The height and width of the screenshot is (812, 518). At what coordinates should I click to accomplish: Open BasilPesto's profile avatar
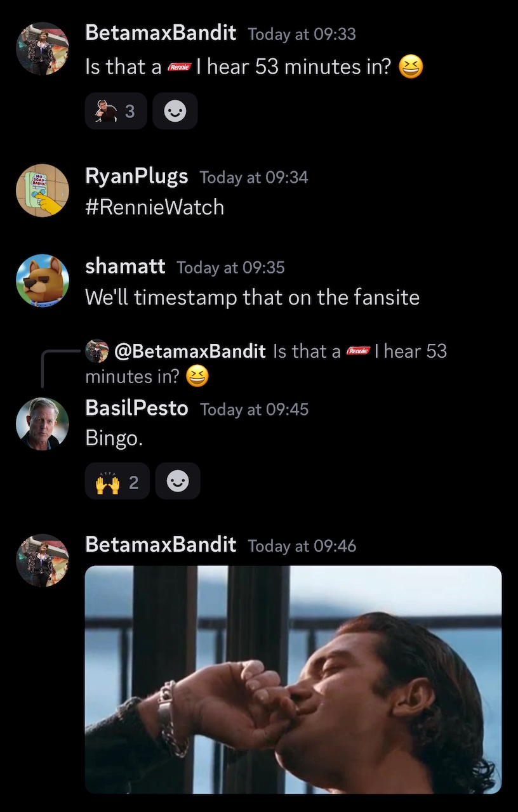43,424
